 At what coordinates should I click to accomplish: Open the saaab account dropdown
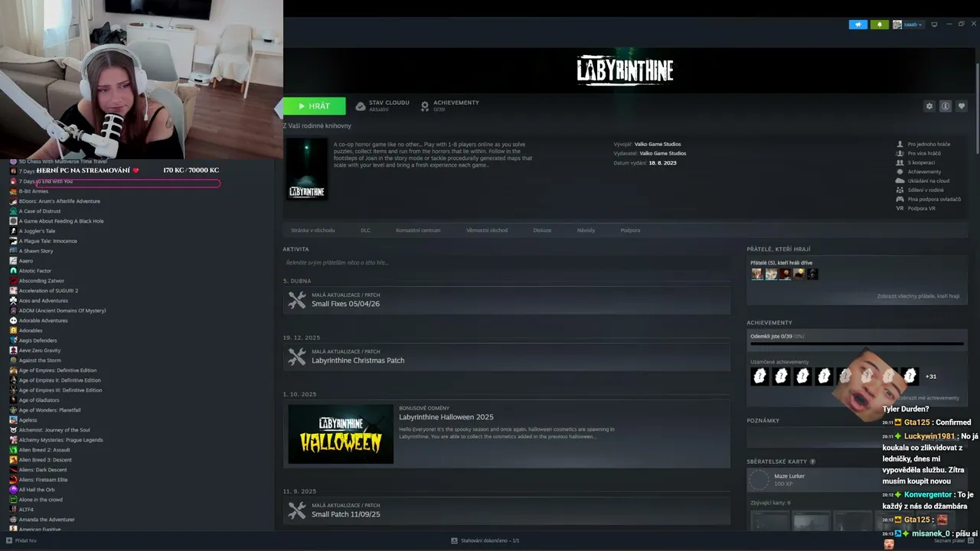point(907,24)
